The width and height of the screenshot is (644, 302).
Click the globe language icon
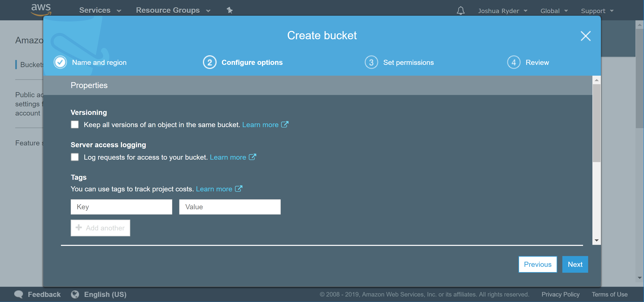(75, 294)
